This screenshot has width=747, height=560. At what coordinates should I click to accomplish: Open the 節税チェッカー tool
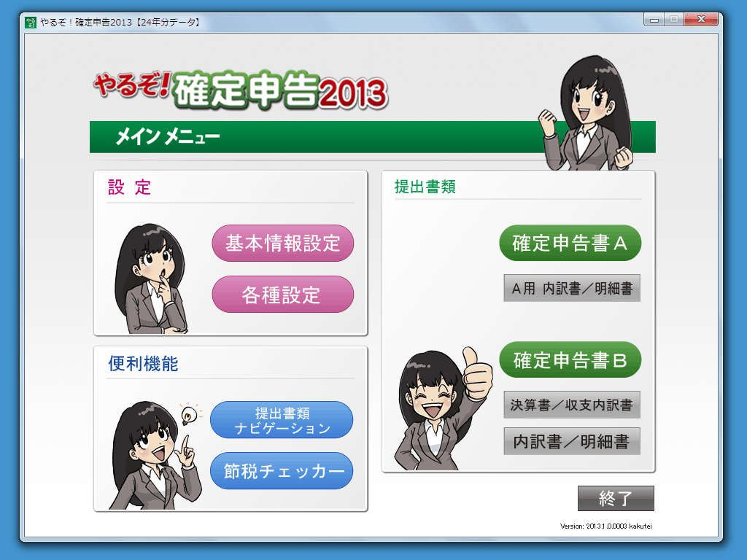coord(282,471)
